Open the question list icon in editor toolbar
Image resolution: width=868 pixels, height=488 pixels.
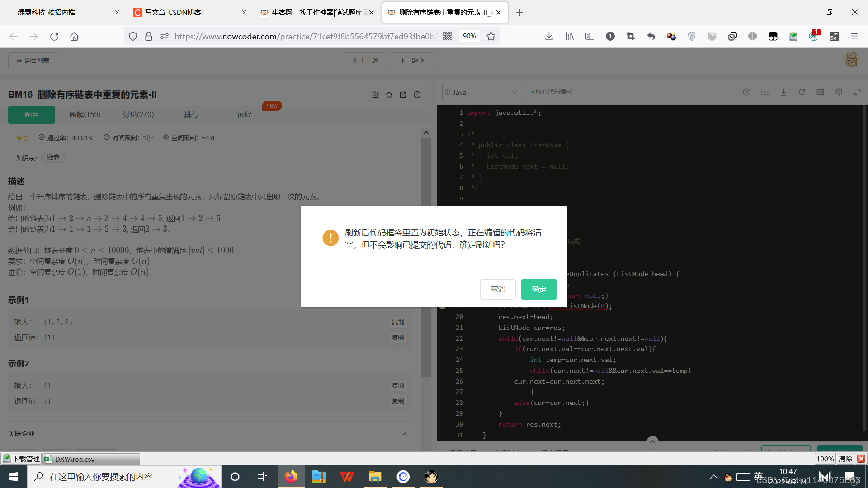[x=765, y=92]
